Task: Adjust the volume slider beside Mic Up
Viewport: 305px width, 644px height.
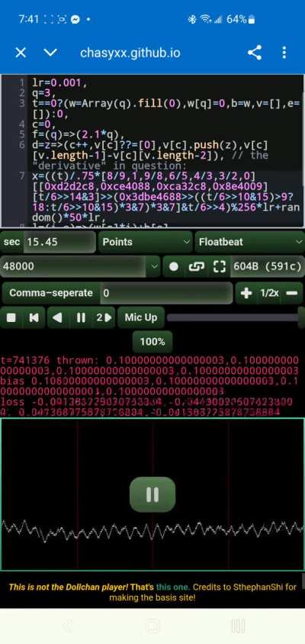Action: 236,317
